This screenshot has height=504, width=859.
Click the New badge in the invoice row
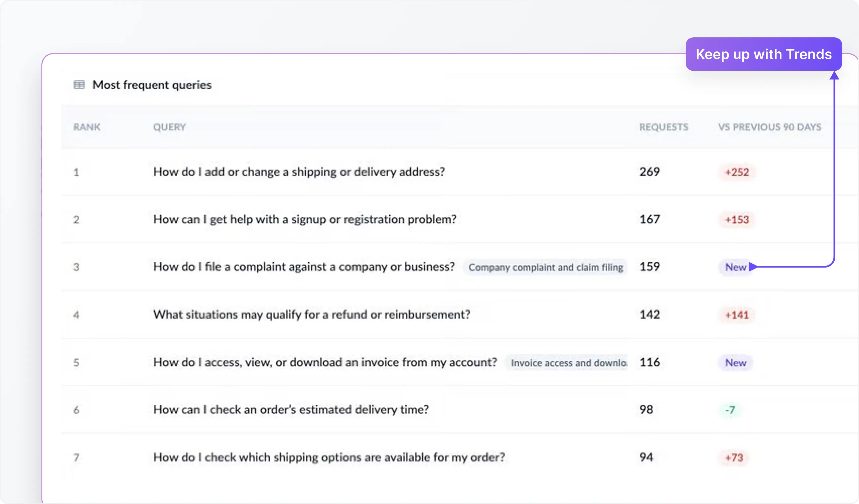click(735, 362)
